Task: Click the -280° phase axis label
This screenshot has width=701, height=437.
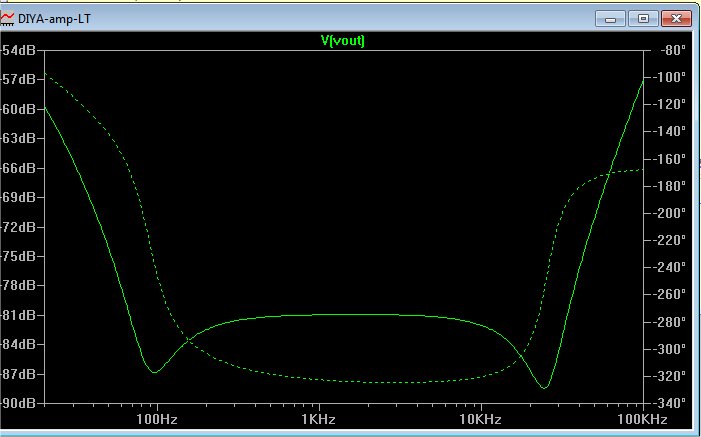Action: pyautogui.click(x=670, y=322)
